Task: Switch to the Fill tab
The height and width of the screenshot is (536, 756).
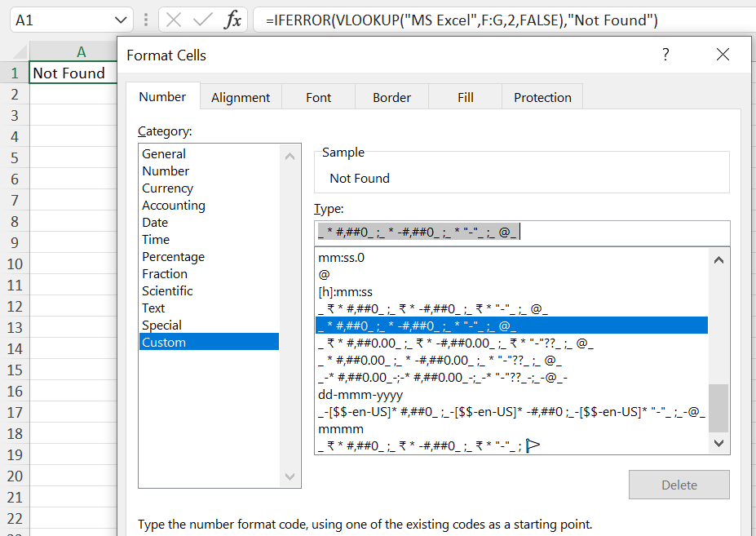Action: [x=466, y=97]
